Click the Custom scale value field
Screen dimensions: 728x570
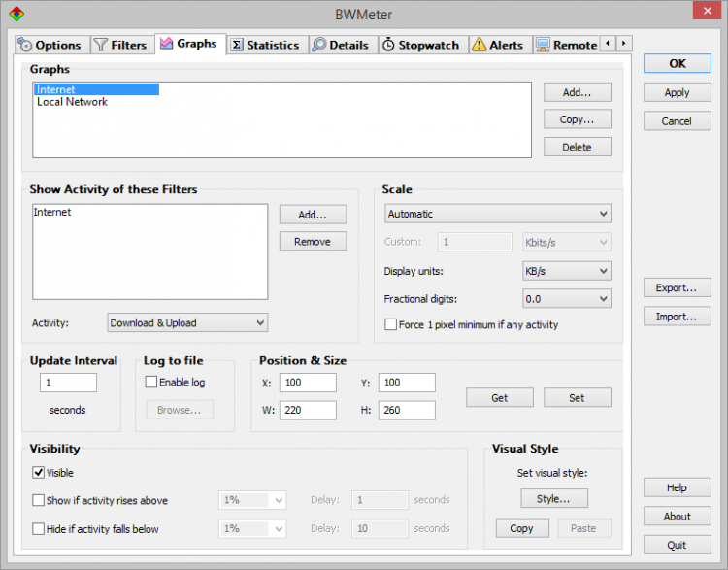[475, 242]
